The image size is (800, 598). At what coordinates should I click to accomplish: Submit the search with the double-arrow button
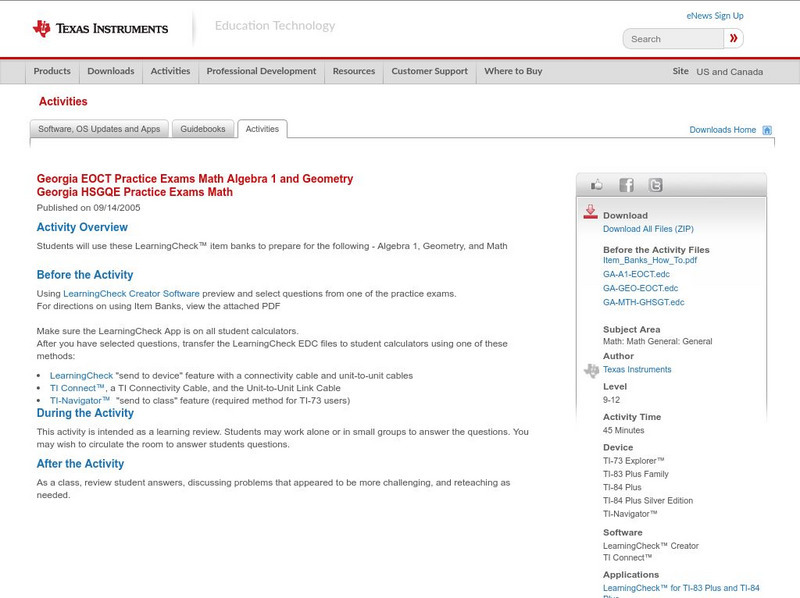click(733, 38)
